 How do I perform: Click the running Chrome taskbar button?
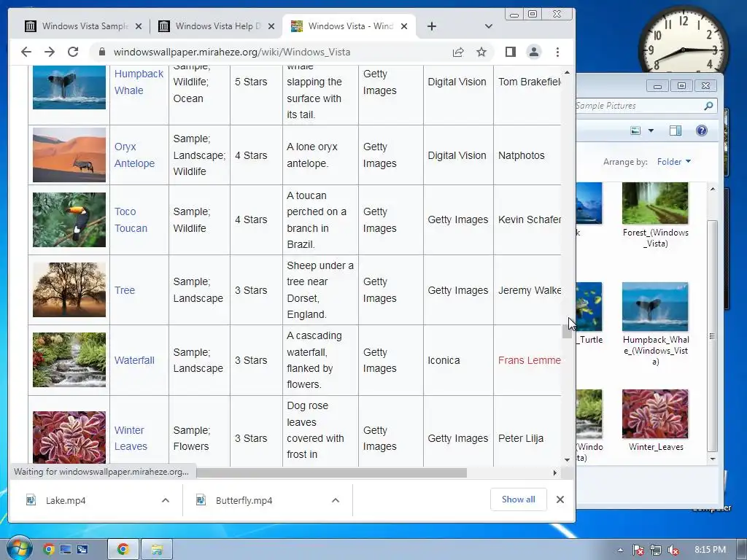(123, 550)
